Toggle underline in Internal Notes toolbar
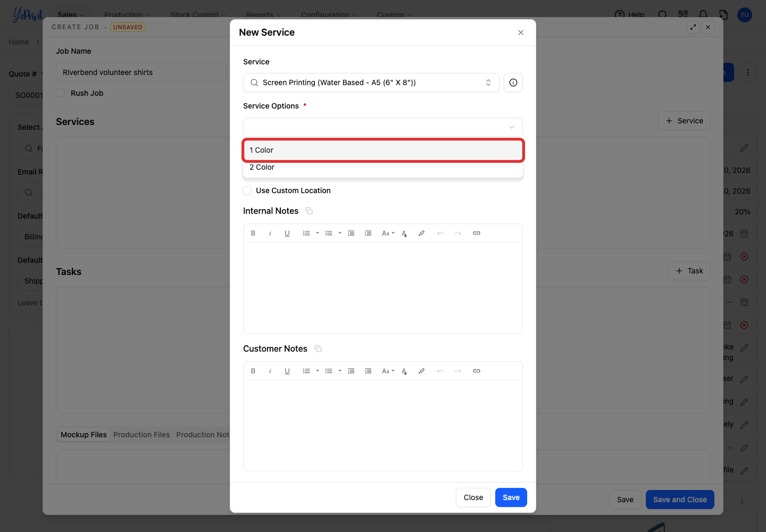 [x=287, y=233]
